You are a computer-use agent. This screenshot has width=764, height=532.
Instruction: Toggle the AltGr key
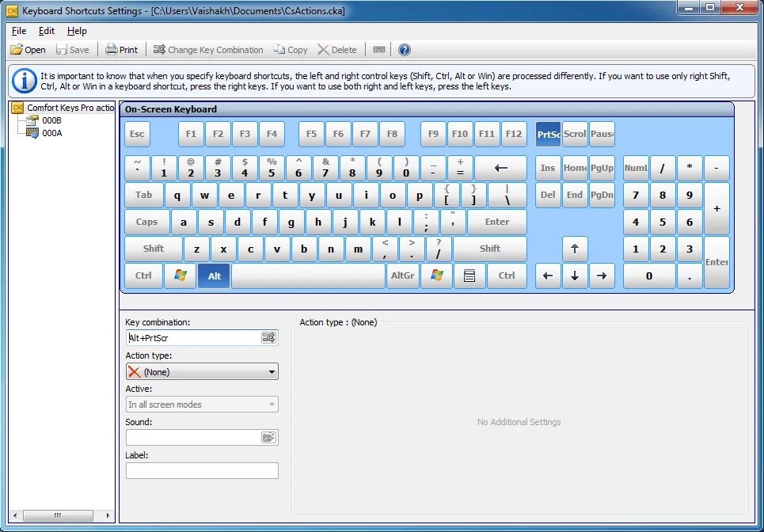click(402, 275)
